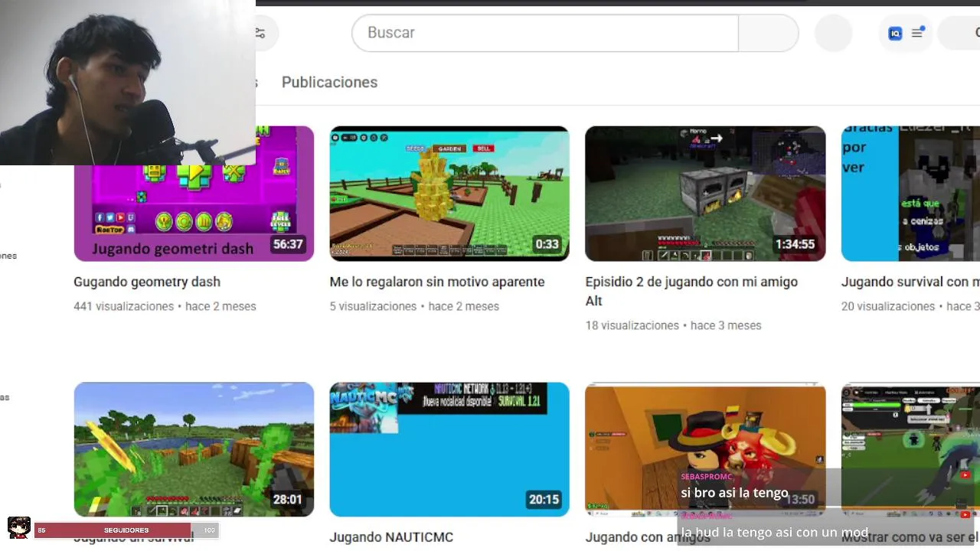Switch to the Publicaciones tab

pos(329,82)
